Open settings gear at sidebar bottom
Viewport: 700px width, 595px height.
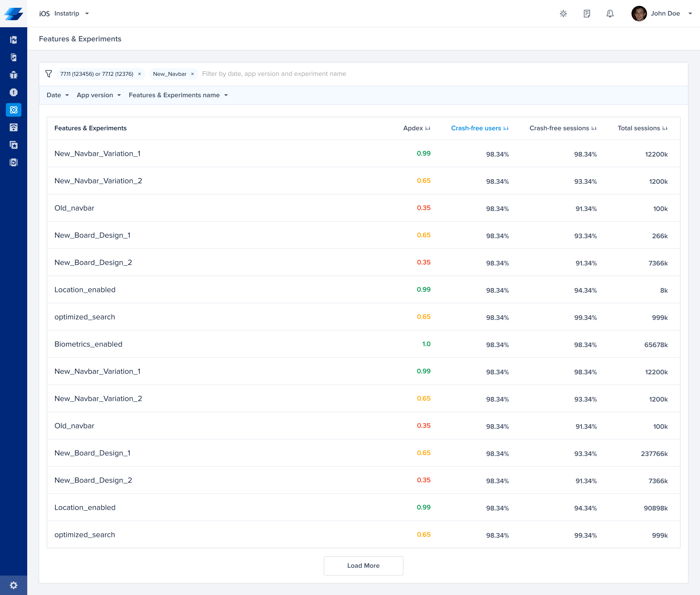14,585
